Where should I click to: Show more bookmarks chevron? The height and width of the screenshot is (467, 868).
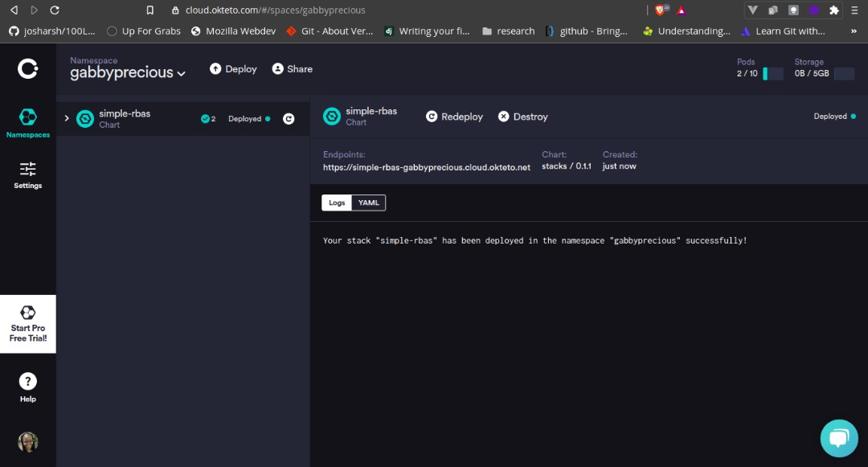[854, 31]
